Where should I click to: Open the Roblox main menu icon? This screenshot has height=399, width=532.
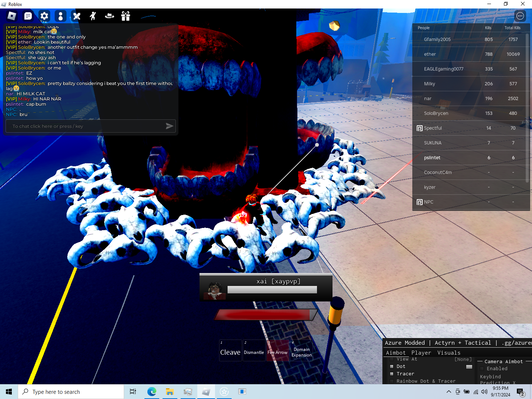point(12,16)
